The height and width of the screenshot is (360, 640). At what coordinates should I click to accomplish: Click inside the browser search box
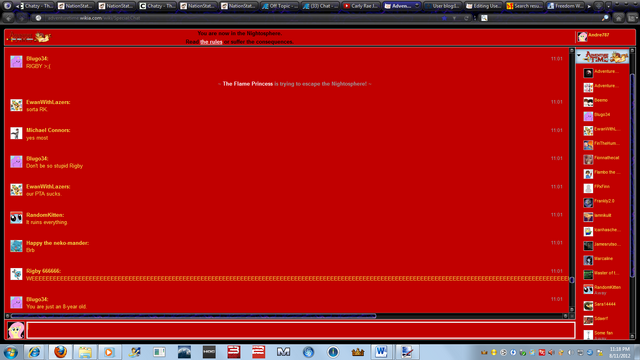tap(545, 18)
